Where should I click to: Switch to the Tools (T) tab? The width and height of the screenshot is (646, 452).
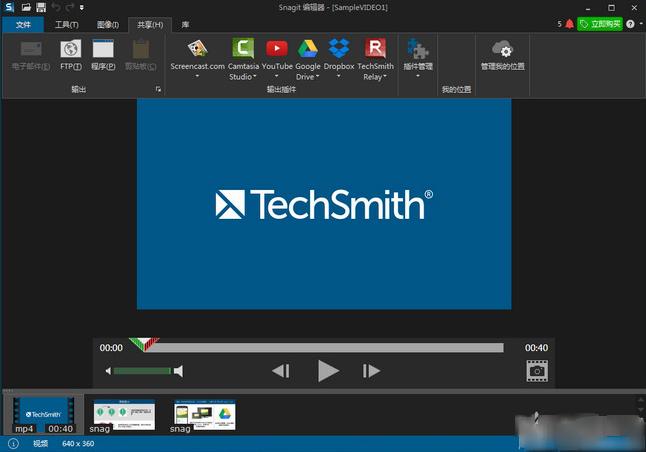click(x=67, y=24)
